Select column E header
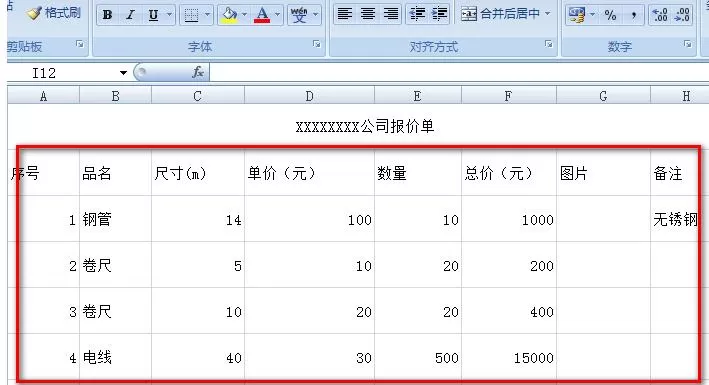The width and height of the screenshot is (709, 385). pyautogui.click(x=417, y=96)
